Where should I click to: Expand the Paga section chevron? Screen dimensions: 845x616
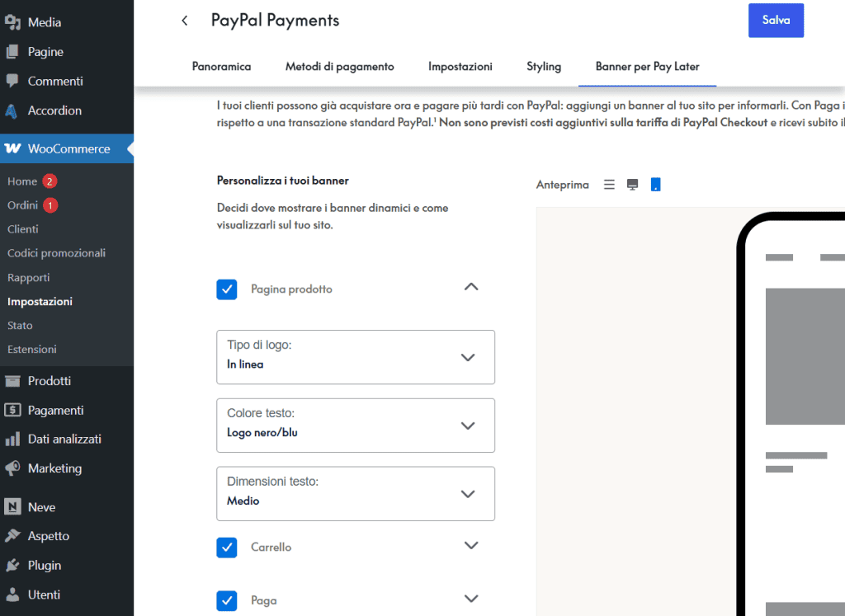(471, 599)
